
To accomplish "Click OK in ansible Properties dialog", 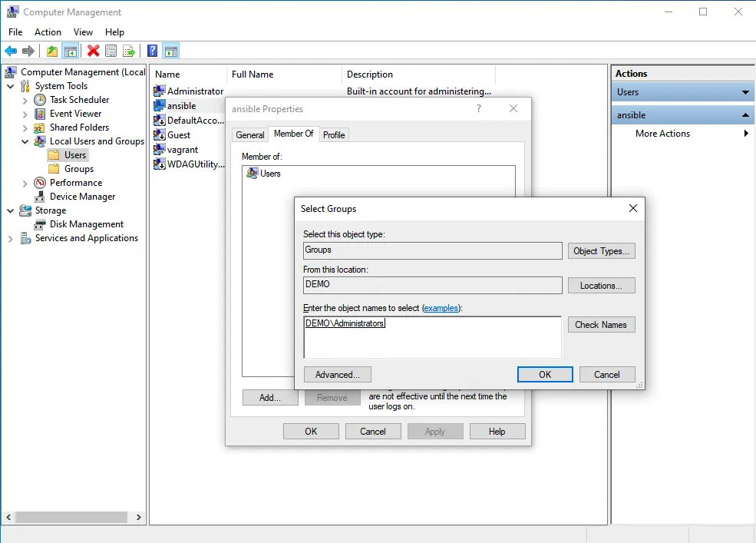I will 311,432.
